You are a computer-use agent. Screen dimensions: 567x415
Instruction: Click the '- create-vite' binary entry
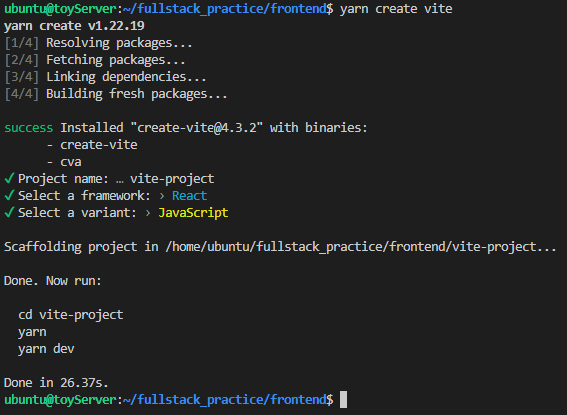(x=92, y=145)
